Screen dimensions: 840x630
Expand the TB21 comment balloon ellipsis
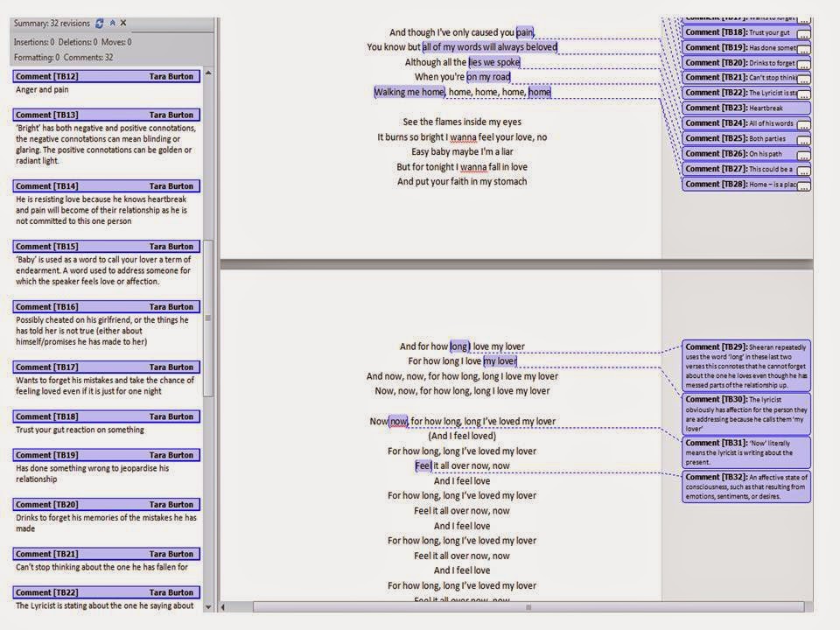pos(803,80)
